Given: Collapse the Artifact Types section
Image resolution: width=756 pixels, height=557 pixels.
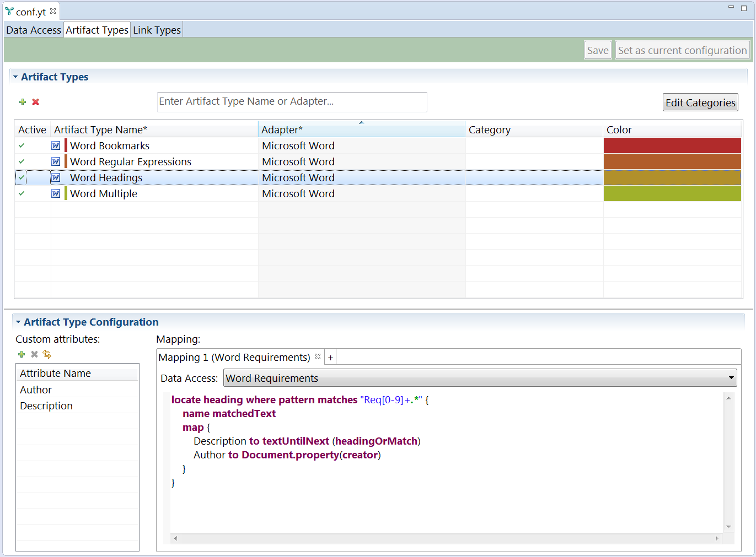Looking at the screenshot, I should pos(15,77).
